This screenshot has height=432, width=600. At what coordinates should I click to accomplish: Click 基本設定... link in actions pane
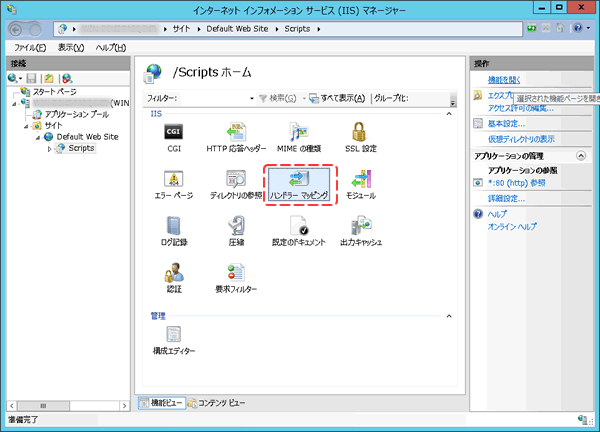tap(506, 123)
